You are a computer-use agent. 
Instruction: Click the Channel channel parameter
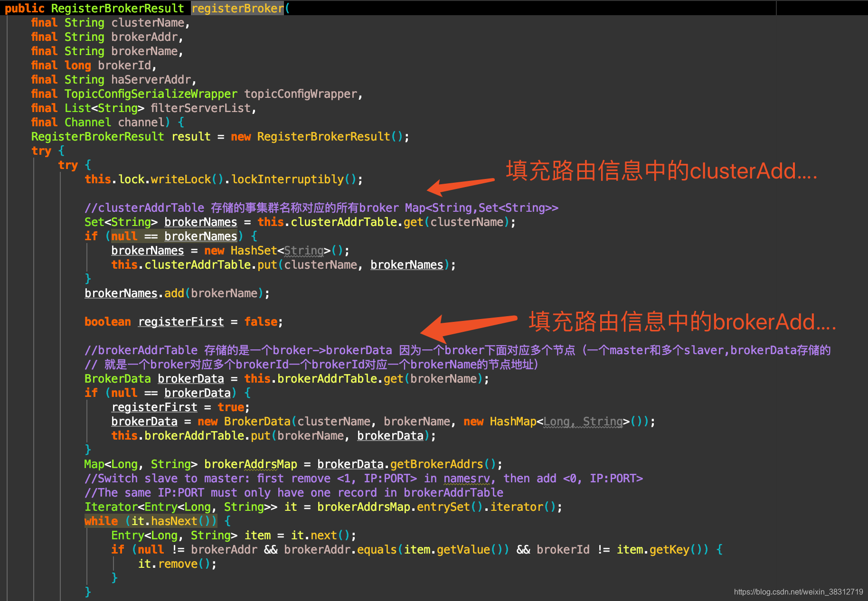[x=114, y=122]
